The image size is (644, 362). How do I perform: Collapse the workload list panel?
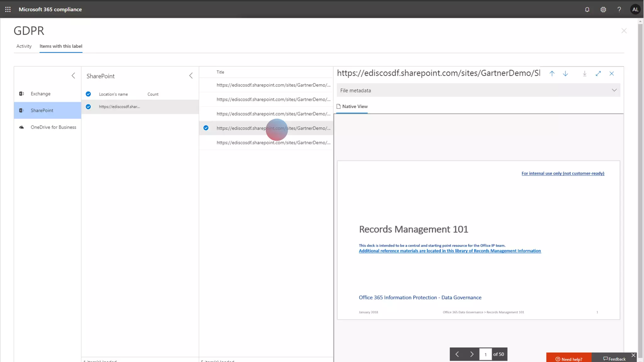click(73, 76)
